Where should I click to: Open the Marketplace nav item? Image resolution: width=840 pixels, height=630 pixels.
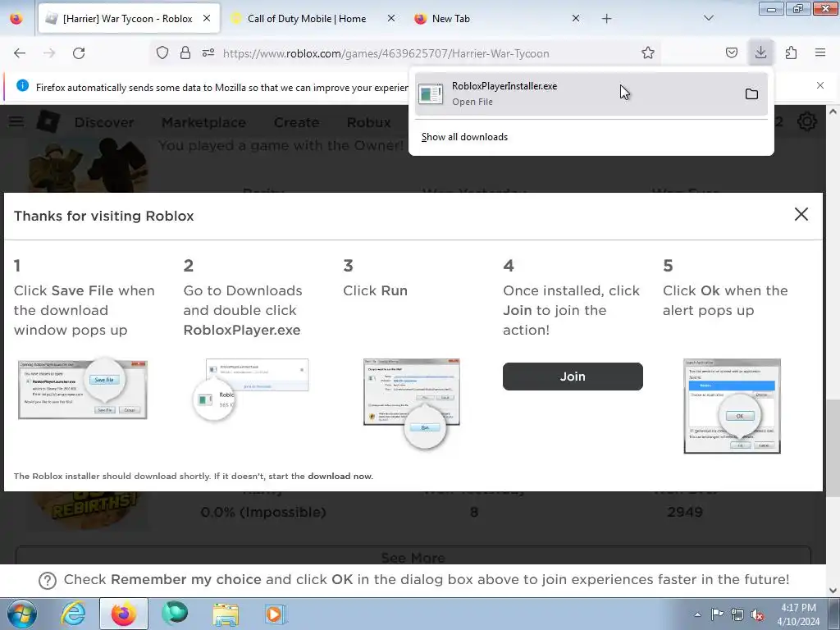click(x=203, y=123)
